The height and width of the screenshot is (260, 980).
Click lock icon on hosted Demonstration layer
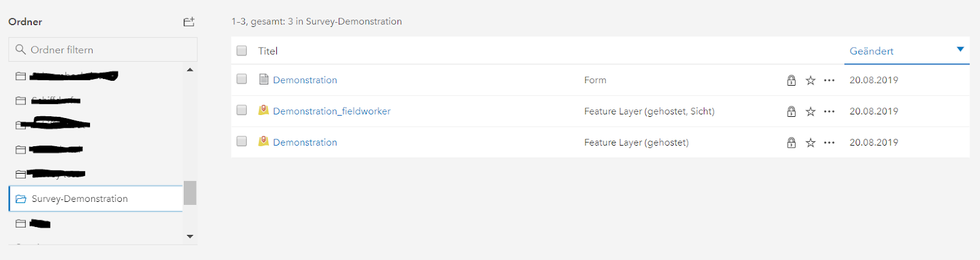coord(791,143)
